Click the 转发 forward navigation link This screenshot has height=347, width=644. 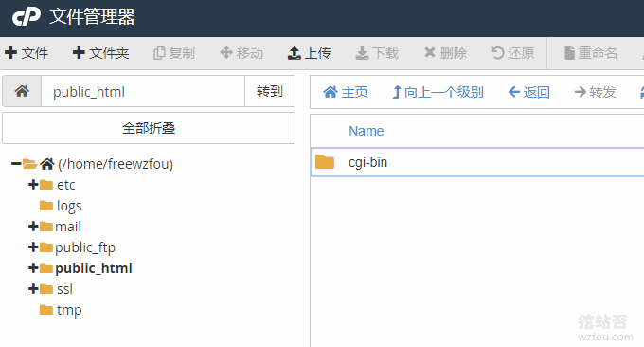pyautogui.click(x=595, y=92)
